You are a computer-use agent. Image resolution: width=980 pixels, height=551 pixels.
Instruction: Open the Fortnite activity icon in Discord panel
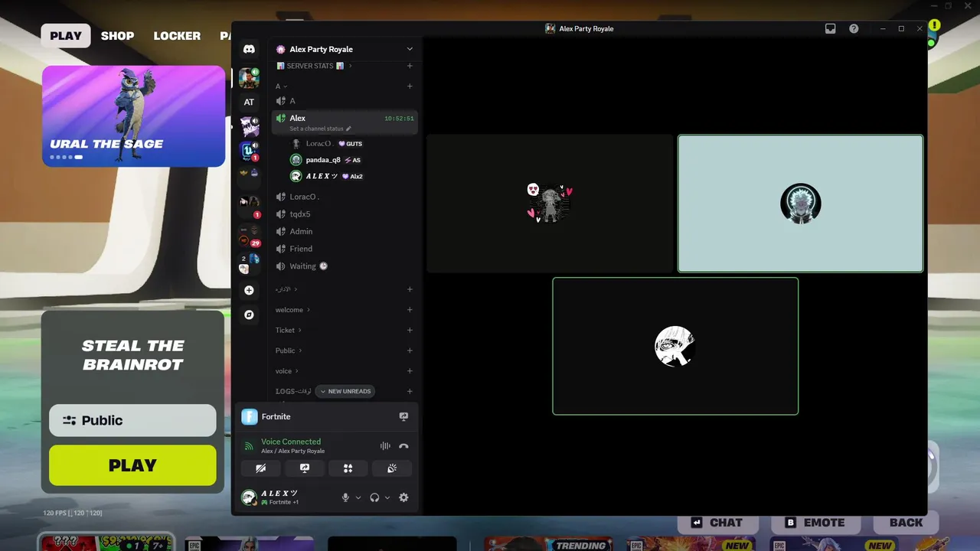[x=249, y=416]
